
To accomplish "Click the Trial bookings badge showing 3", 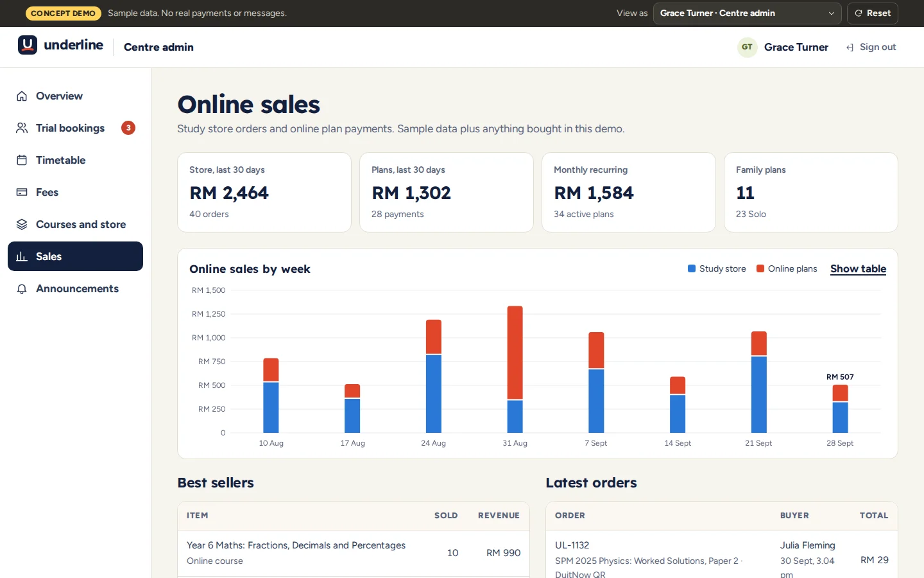I will point(128,128).
